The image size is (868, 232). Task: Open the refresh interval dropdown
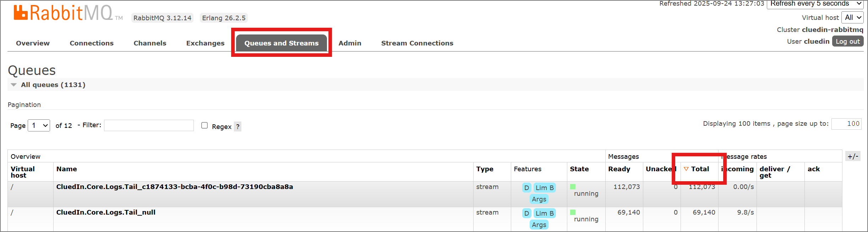(x=815, y=4)
